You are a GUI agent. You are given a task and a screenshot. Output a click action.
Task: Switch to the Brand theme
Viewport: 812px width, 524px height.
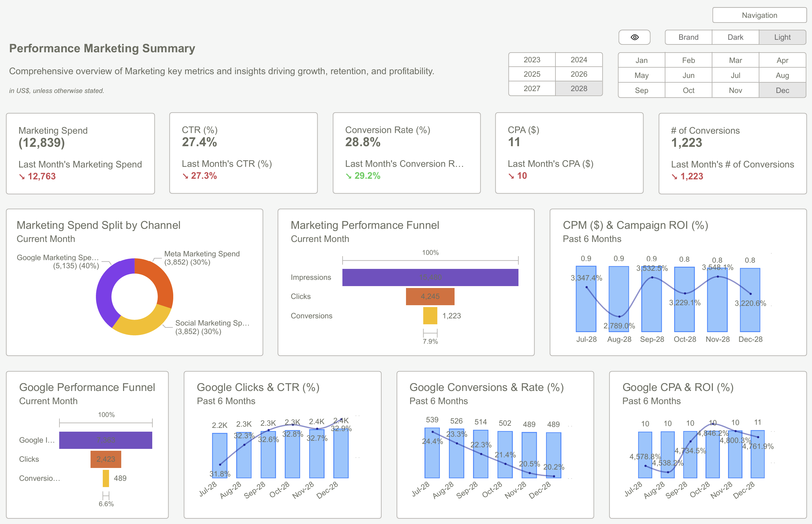coord(688,37)
